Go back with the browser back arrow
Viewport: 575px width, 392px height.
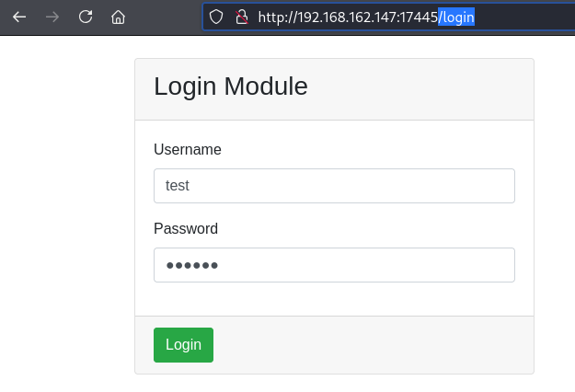pos(19,17)
